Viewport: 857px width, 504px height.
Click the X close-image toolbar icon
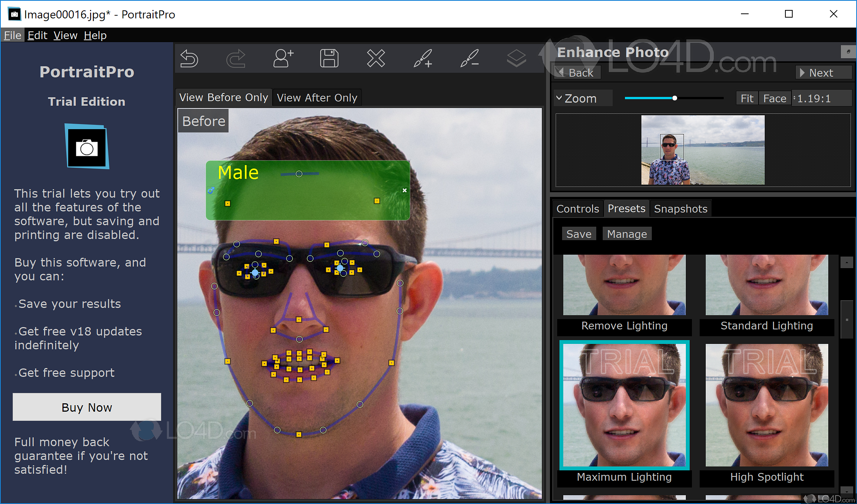(376, 59)
